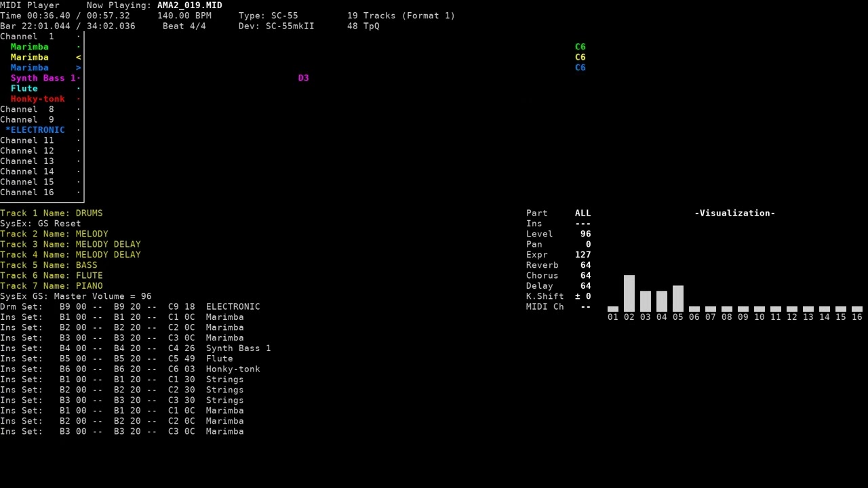Click the Track 1 Name: DRUMS log line

pos(52,213)
